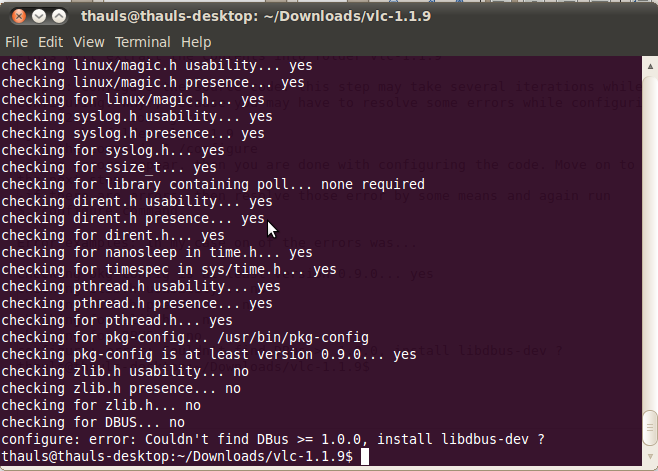Click the line 'checking for ssize_t... yes'

tap(109, 167)
